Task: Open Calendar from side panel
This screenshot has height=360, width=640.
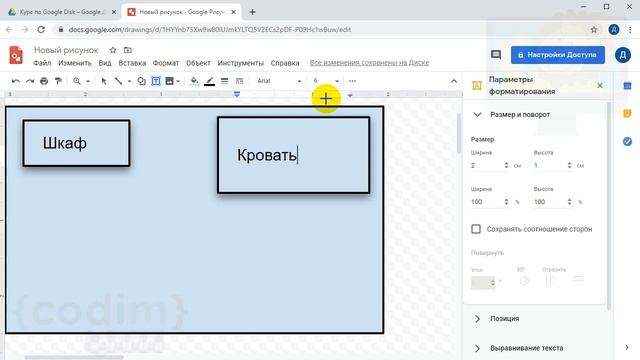Action: (628, 86)
